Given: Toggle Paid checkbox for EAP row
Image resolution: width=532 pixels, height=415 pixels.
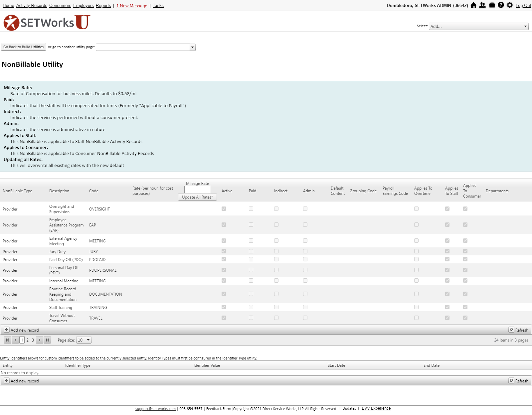Looking at the screenshot, I should coord(251,225).
